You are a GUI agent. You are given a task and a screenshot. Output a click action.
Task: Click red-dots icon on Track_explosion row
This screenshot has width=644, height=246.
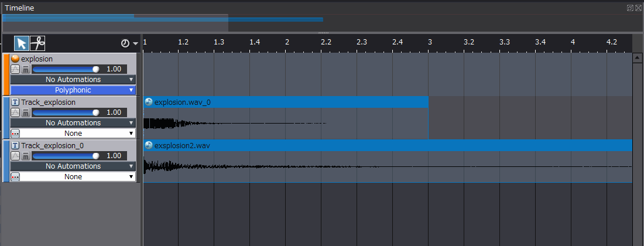click(x=15, y=134)
